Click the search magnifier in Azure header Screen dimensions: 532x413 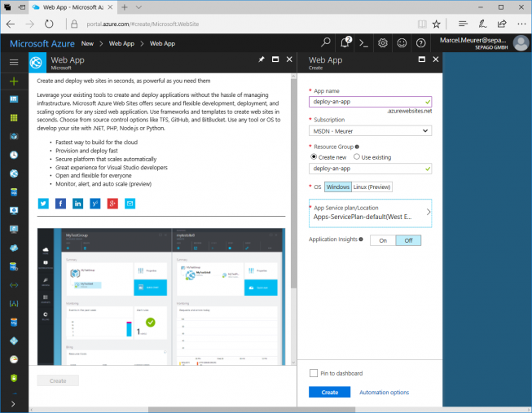tap(326, 42)
